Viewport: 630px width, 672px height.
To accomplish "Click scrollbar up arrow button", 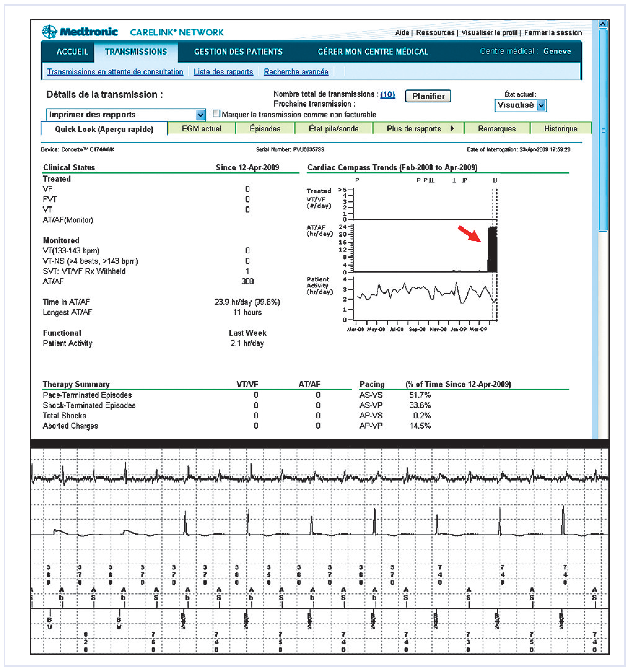I will [603, 24].
